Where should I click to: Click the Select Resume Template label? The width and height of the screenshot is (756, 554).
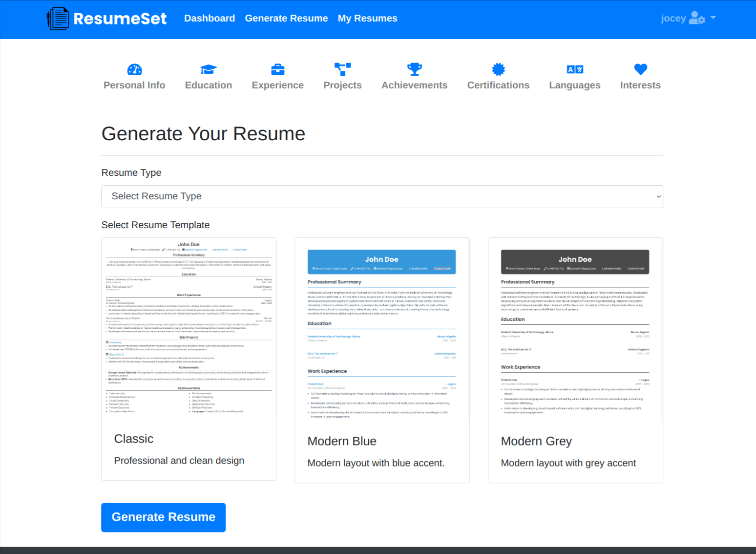[x=156, y=225]
